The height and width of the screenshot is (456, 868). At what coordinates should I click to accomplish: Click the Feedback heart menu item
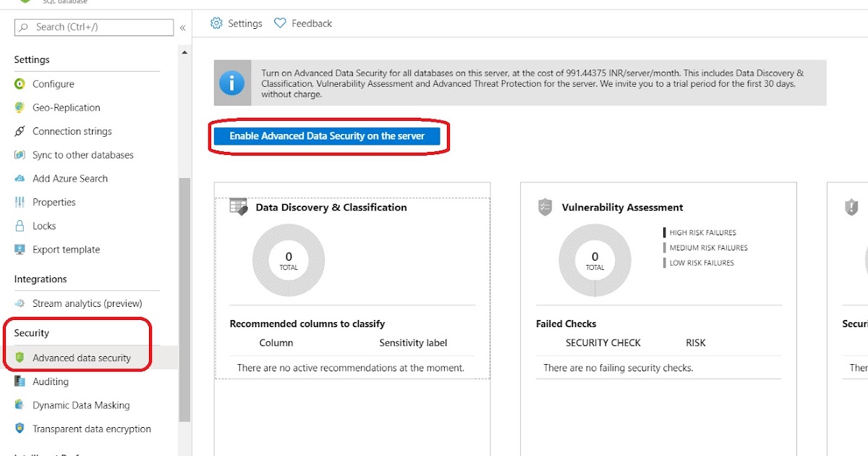303,22
